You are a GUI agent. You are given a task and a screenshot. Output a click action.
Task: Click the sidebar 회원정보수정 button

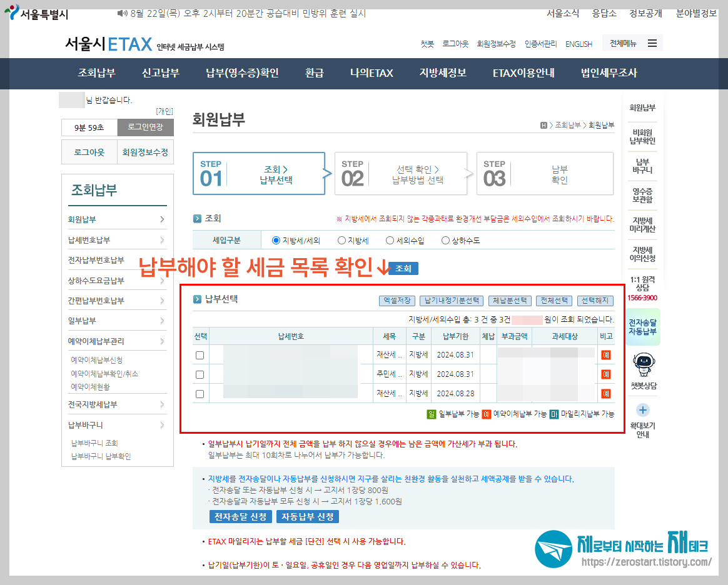(x=145, y=152)
